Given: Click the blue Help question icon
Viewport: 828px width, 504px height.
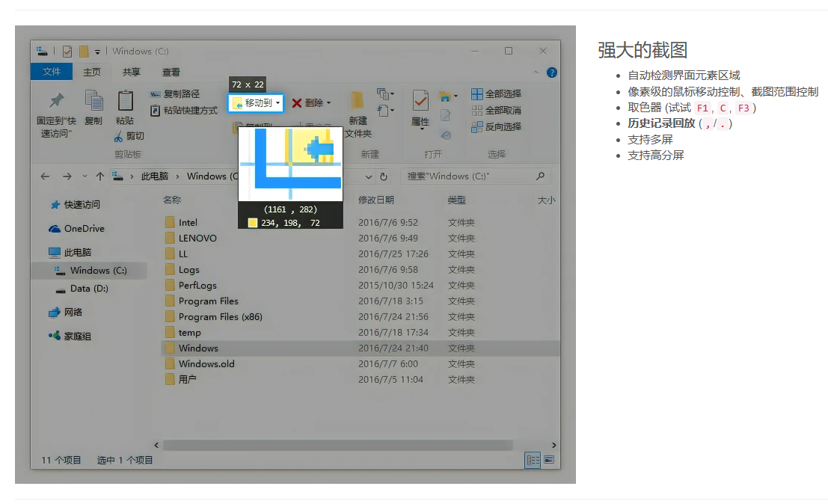Looking at the screenshot, I should point(552,73).
